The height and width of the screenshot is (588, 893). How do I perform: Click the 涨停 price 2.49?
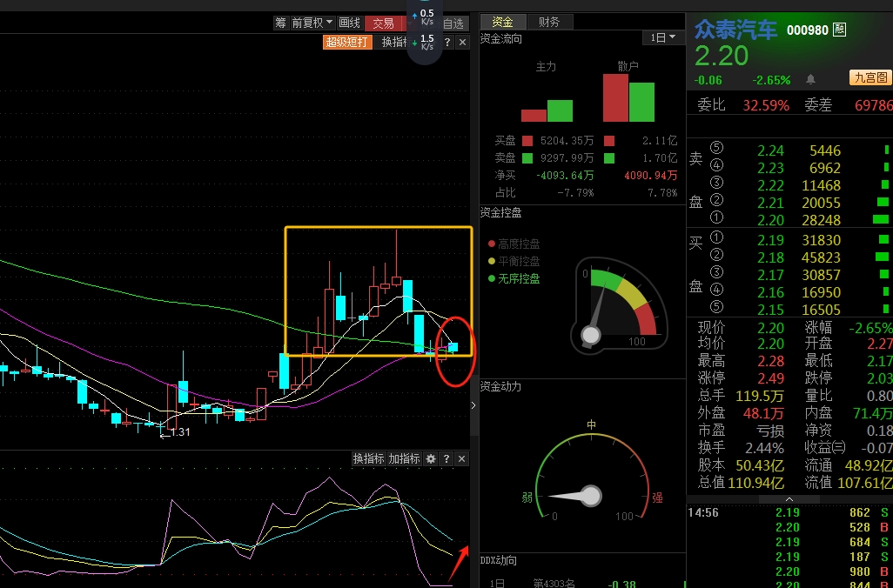(x=770, y=378)
